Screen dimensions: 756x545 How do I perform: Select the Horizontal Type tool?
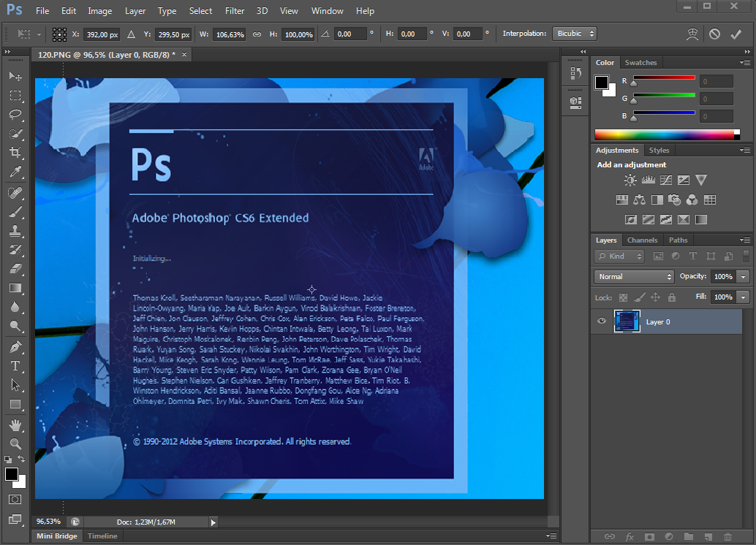pyautogui.click(x=15, y=366)
